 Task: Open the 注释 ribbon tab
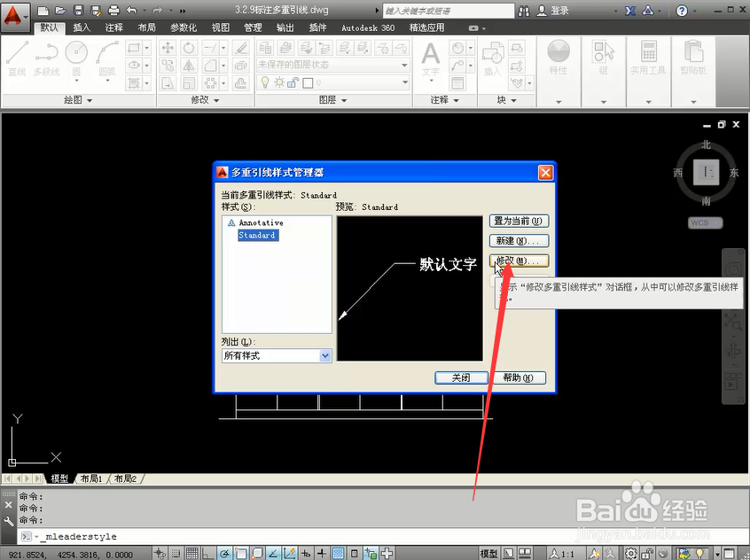(x=113, y=27)
